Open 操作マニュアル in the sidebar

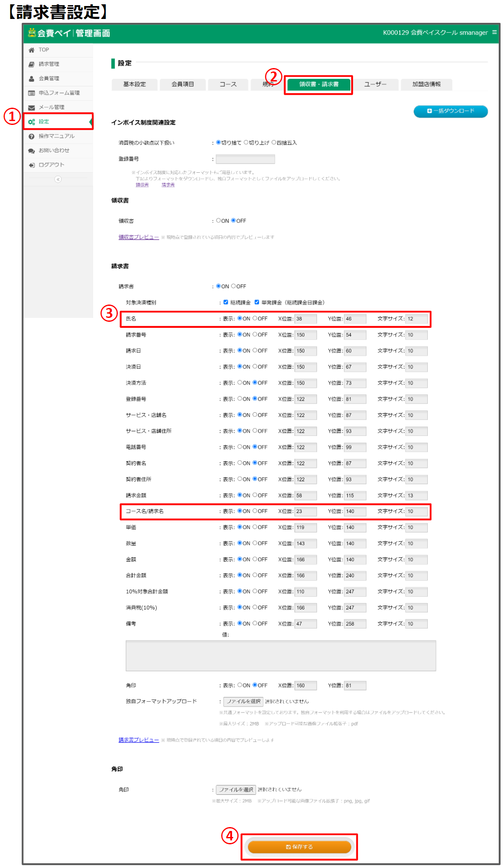coord(58,137)
